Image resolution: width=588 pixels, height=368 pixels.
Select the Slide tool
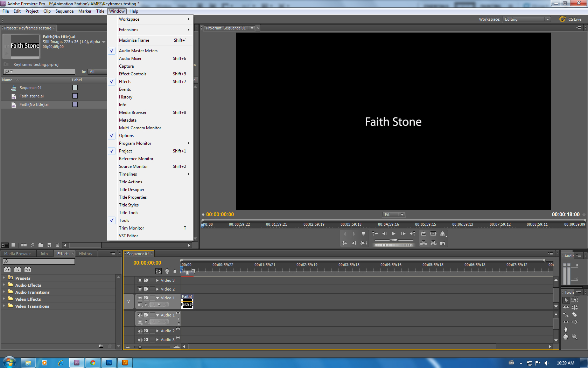[x=575, y=322]
